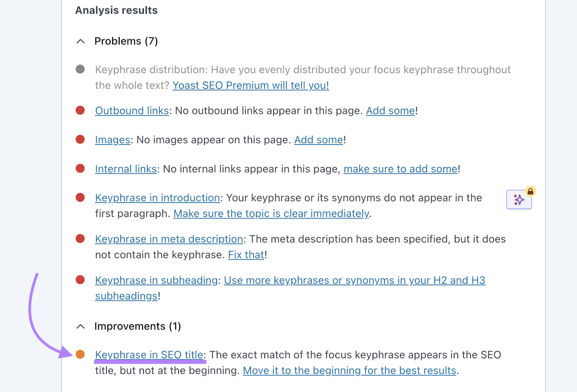Click the purple AI sparkle icon
577x392 pixels.
519,200
